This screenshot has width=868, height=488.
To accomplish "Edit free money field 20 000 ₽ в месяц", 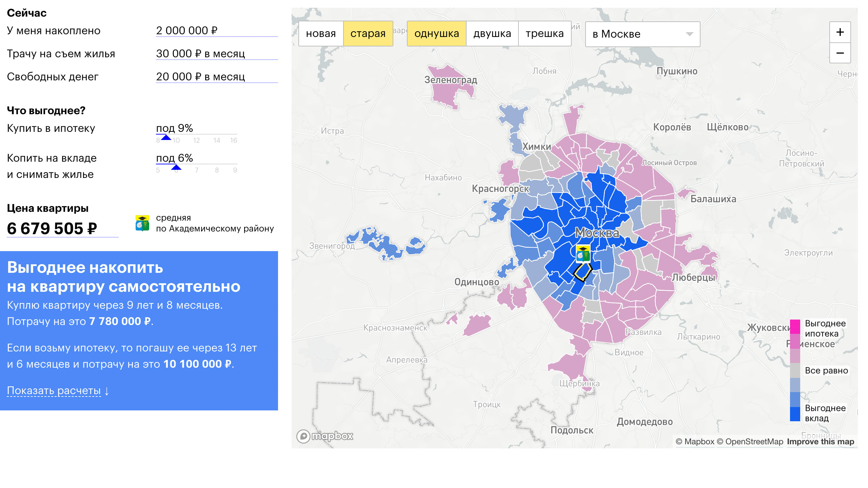I will [217, 77].
